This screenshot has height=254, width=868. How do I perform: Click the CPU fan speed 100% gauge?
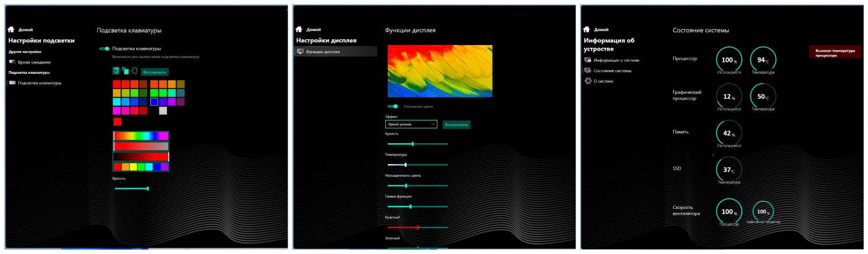click(x=729, y=212)
